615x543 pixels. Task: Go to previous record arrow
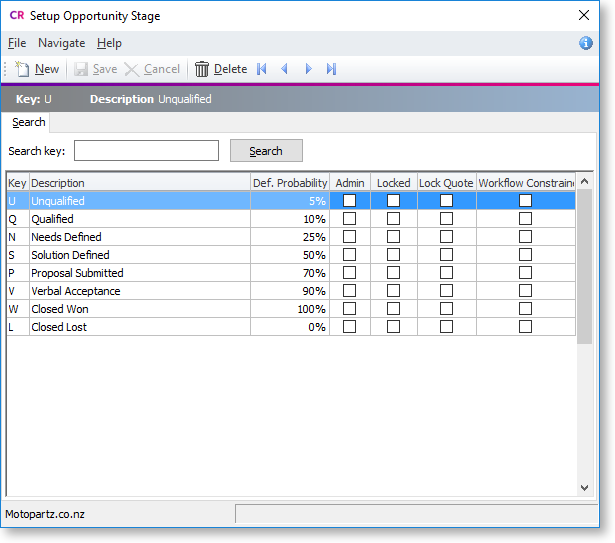285,69
